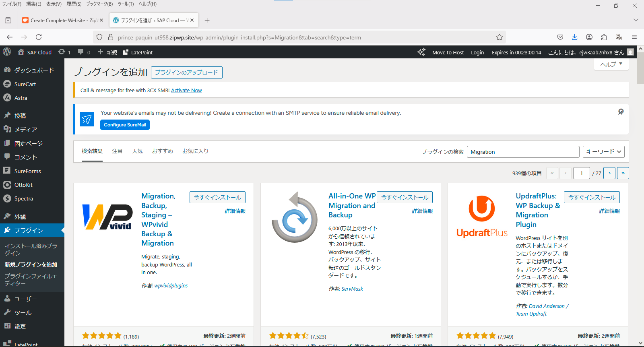Jump to last results page
The image size is (644, 347).
tap(623, 173)
